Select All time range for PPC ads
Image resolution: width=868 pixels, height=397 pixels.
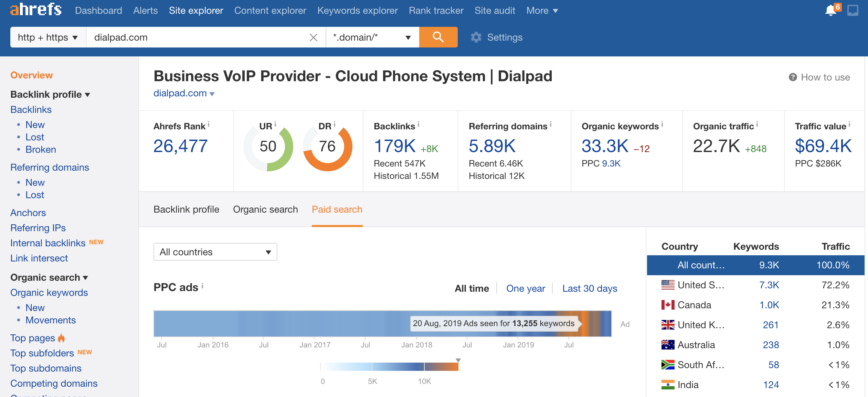(x=472, y=288)
